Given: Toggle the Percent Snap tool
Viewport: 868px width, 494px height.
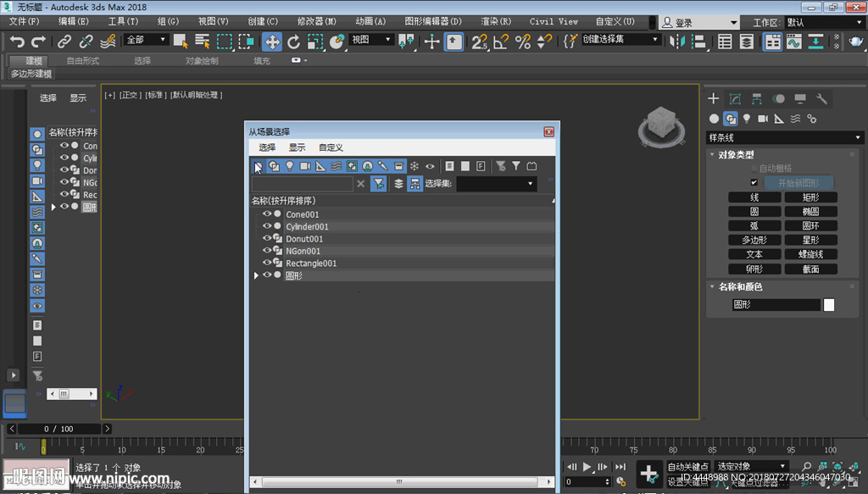Looking at the screenshot, I should [522, 42].
